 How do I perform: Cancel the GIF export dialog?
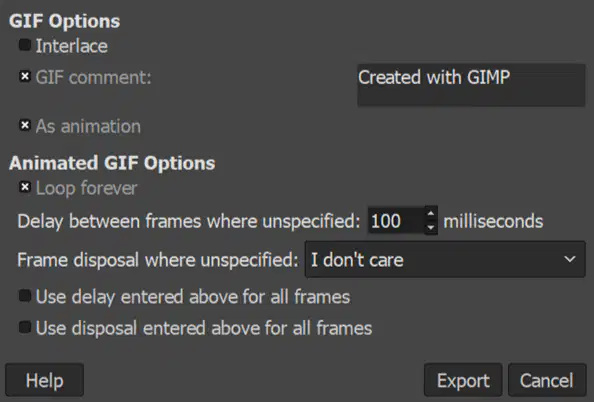coord(547,380)
